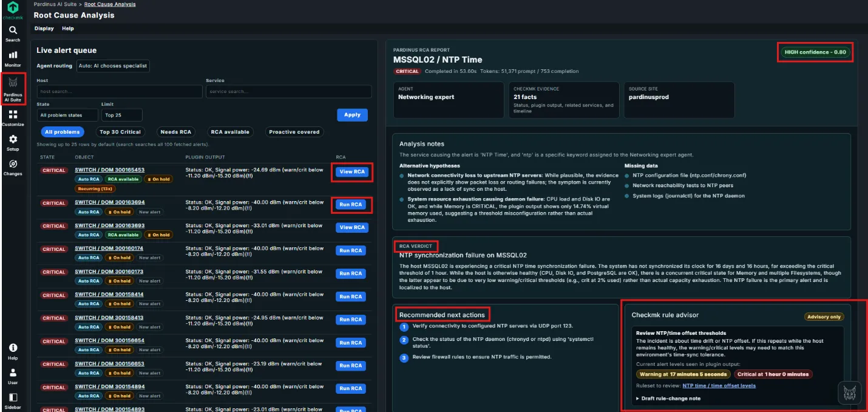Select the RCA available filter
This screenshot has height=412, width=868.
pyautogui.click(x=229, y=132)
